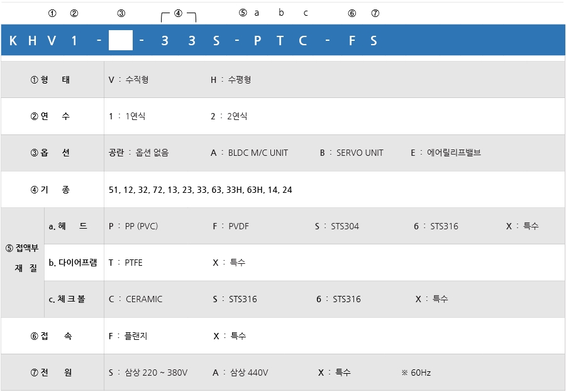Select power 'S : 삼상 220 ~ 380V'
The height and width of the screenshot is (392, 566).
148,373
